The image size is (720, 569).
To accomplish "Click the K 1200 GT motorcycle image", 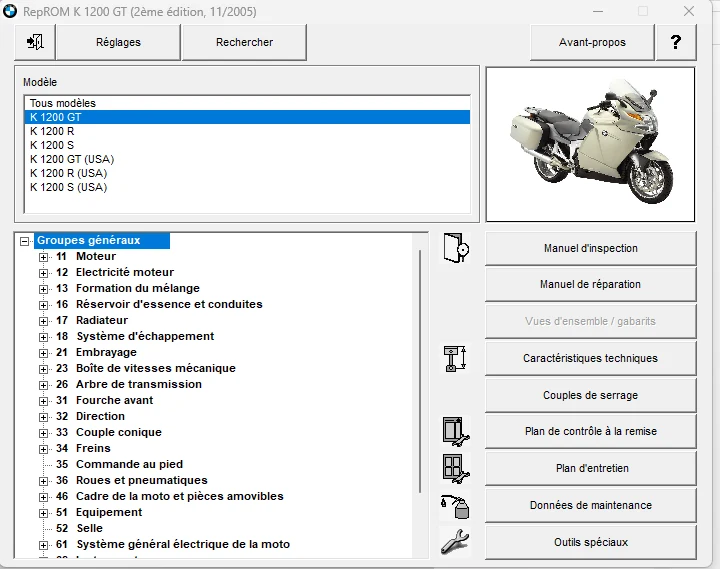I will tap(590, 144).
